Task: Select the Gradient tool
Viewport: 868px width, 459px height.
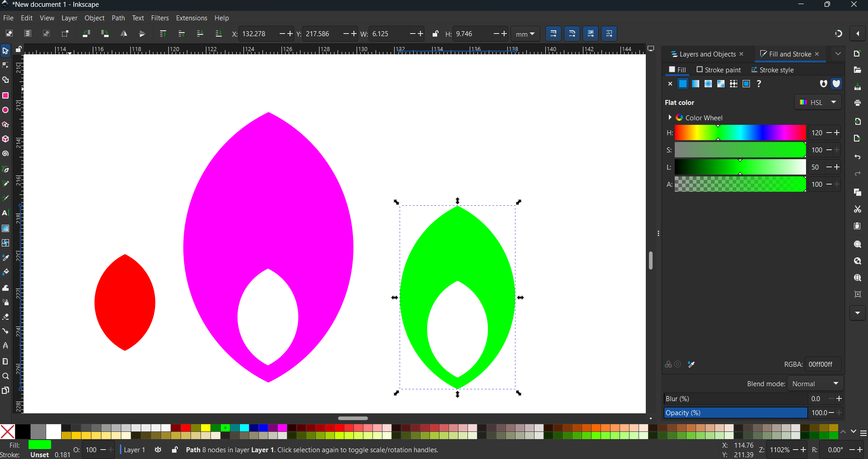Action: coord(5,228)
